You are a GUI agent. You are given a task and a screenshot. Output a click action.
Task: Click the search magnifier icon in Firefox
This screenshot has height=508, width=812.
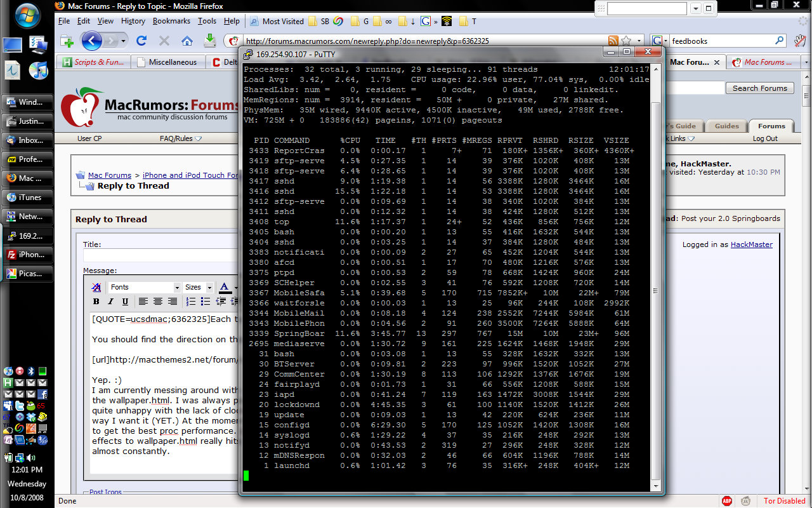pyautogui.click(x=780, y=41)
